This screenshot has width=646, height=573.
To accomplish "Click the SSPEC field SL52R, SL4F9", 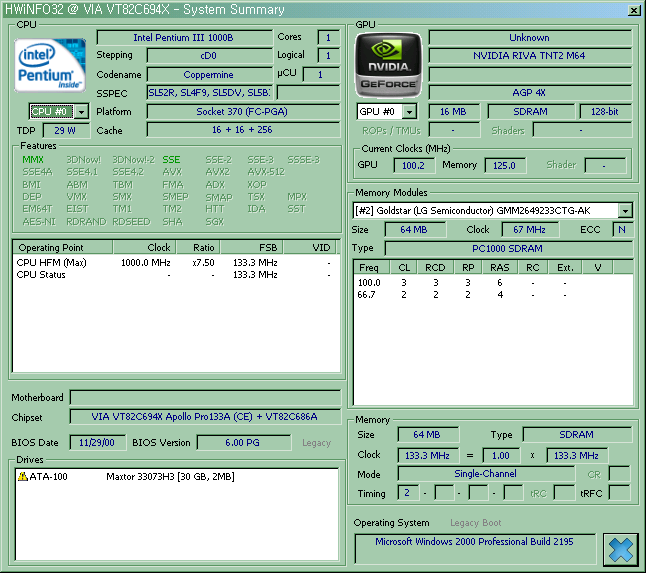I will (209, 93).
